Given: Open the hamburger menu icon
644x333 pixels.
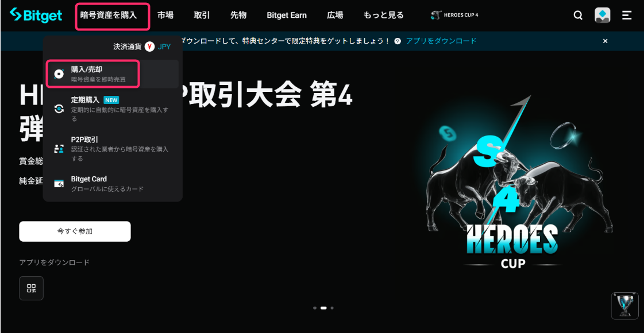Looking at the screenshot, I should coord(627,16).
